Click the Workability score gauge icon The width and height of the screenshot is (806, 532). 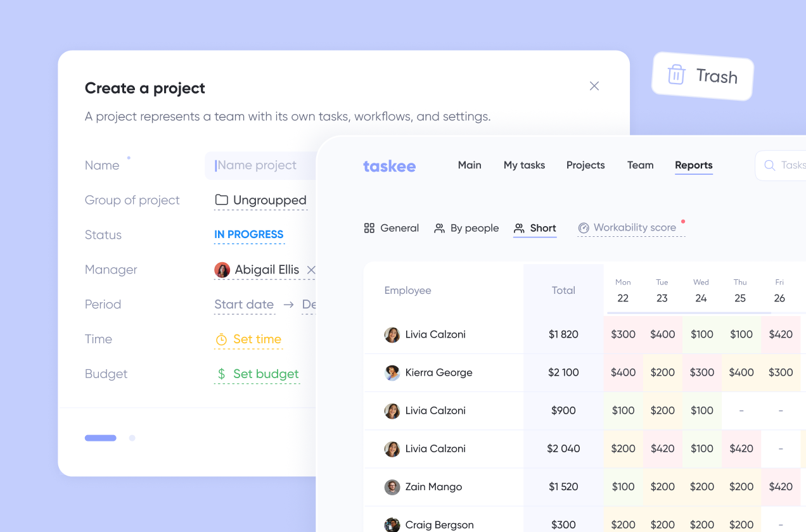point(584,228)
